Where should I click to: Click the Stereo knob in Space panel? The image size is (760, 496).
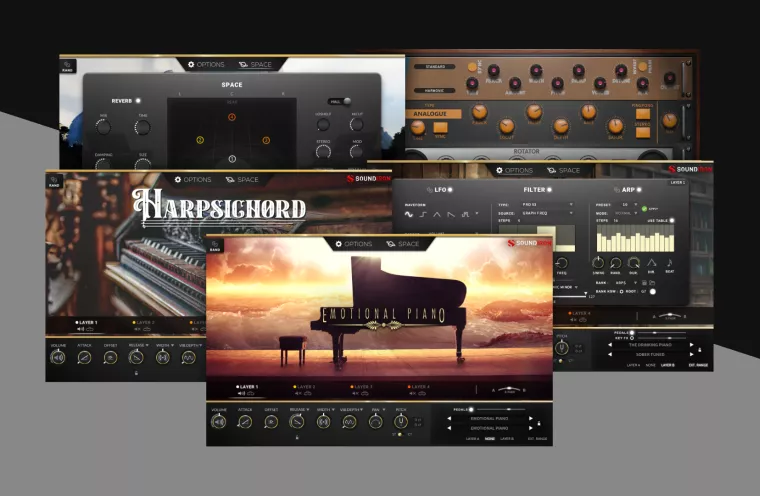(323, 152)
